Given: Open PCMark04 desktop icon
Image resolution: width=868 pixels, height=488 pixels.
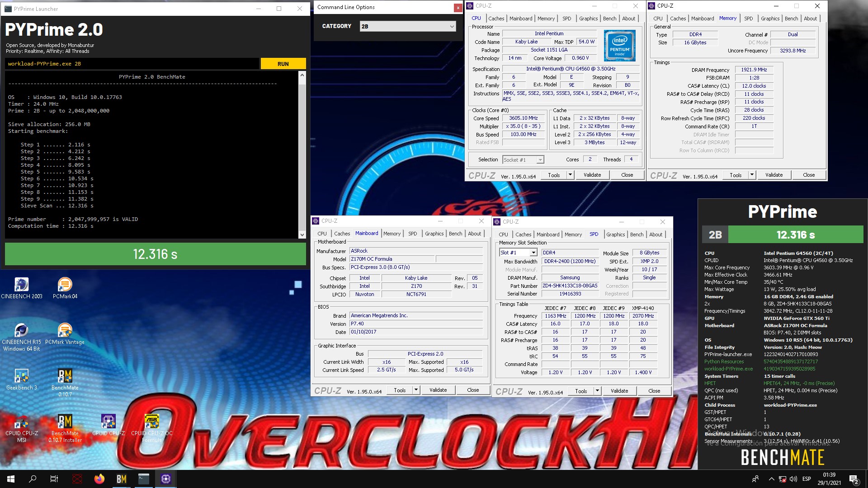Looking at the screenshot, I should (x=65, y=288).
